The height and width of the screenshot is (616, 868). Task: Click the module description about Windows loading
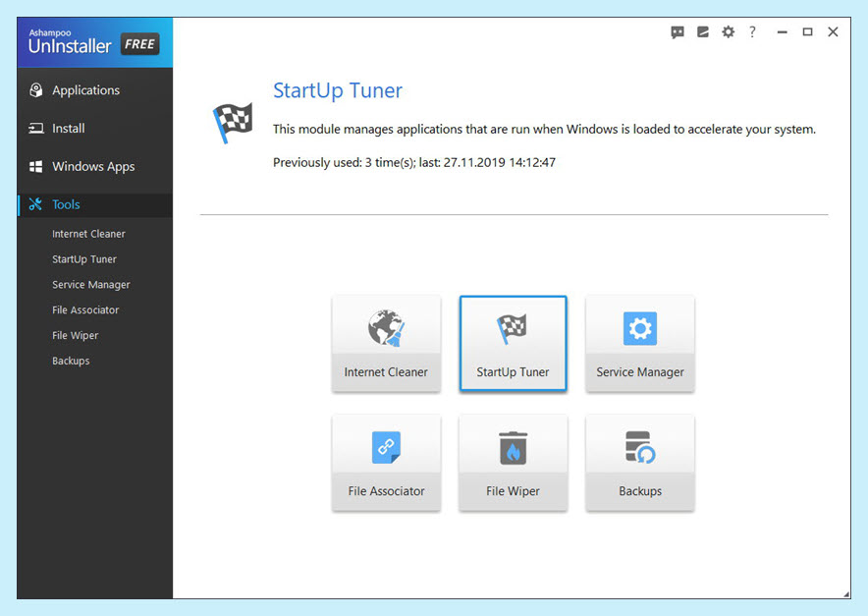click(x=544, y=130)
